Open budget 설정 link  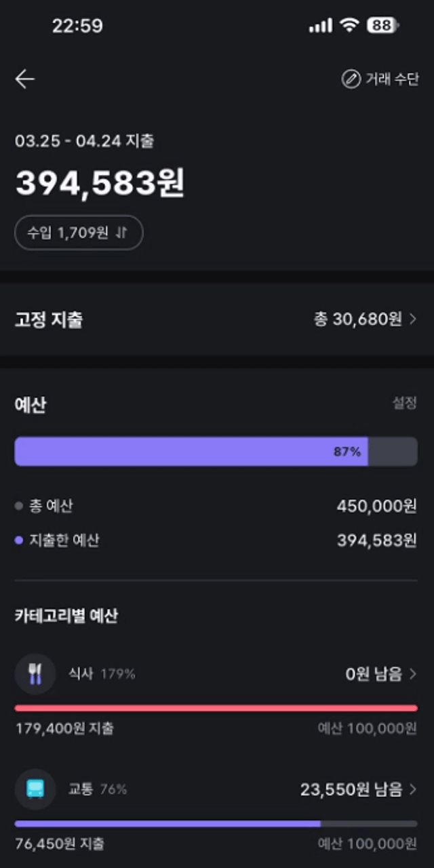pos(404,403)
